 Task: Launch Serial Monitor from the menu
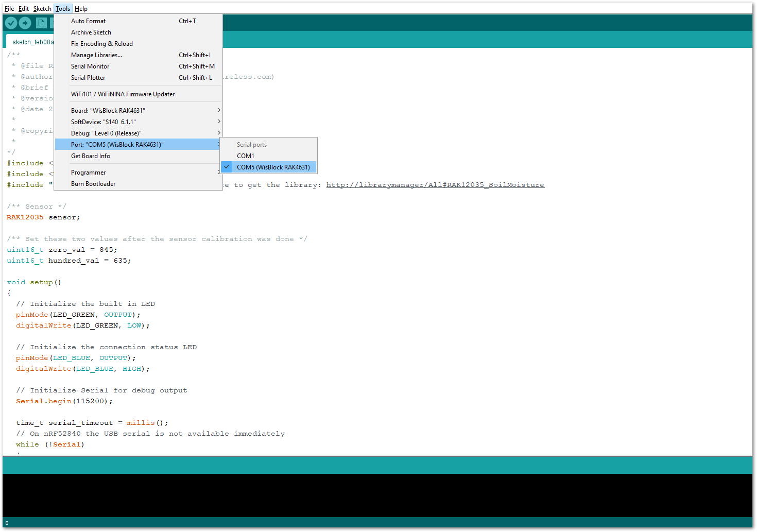(139, 66)
